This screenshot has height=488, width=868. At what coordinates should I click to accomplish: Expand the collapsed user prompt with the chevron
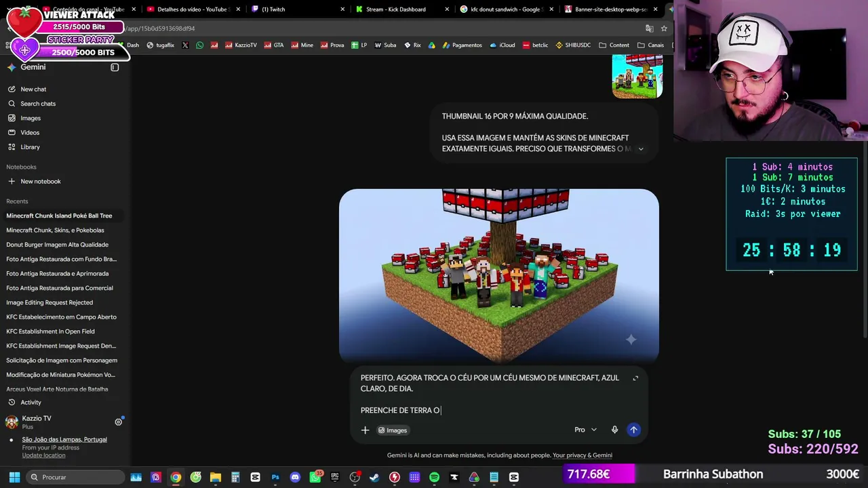point(641,149)
